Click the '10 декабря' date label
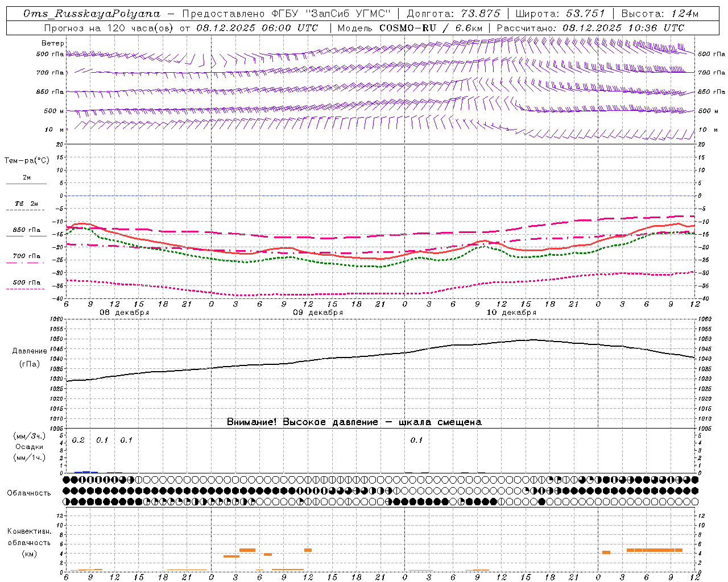 (511, 313)
